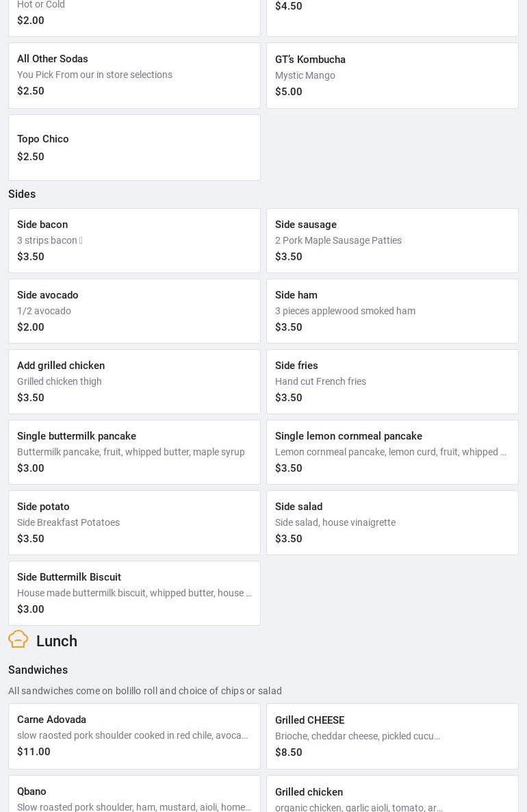Screen dimensions: 527x812
Task: Open the Topo Chico drink item
Action: point(134,147)
